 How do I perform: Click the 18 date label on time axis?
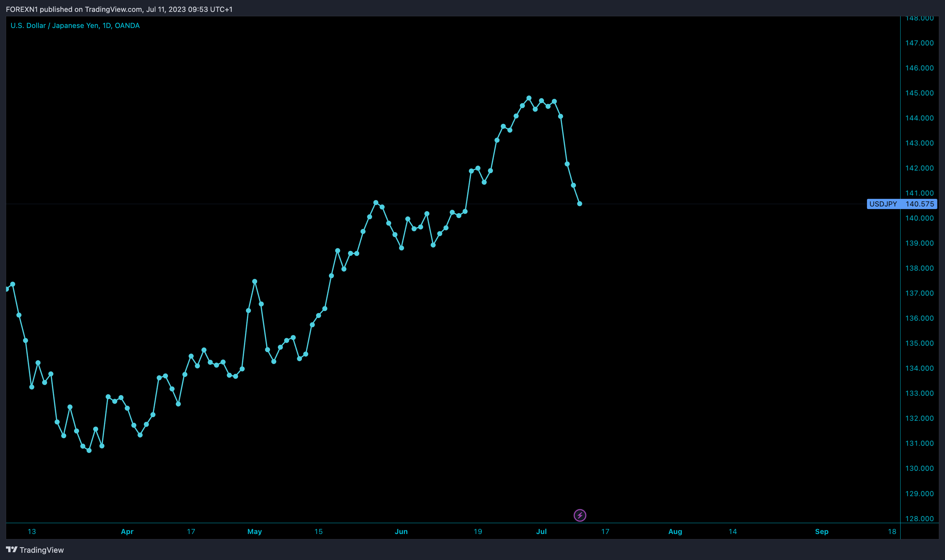(892, 531)
